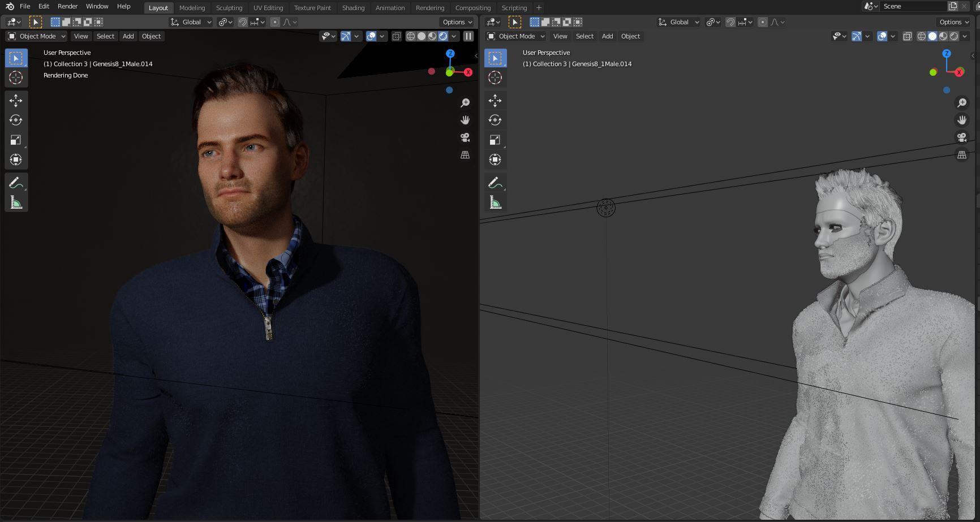The image size is (980, 522).
Task: Open Select menu in right viewport
Action: pos(584,36)
